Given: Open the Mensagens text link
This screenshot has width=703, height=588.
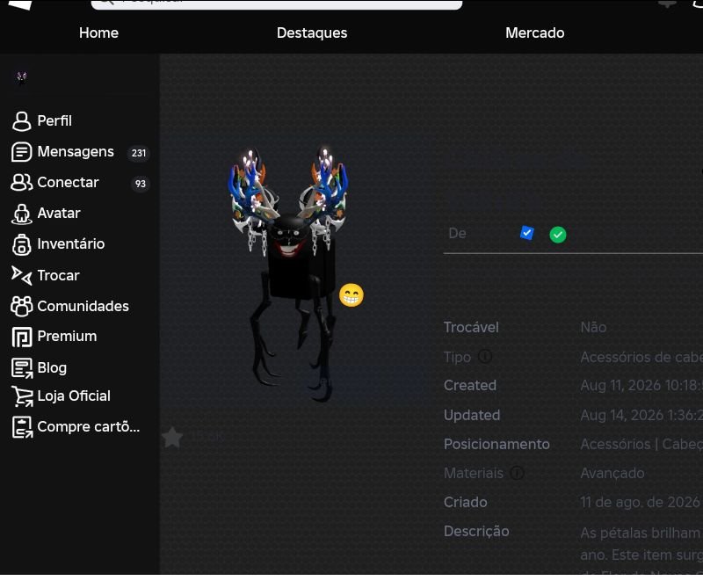Looking at the screenshot, I should point(76,152).
